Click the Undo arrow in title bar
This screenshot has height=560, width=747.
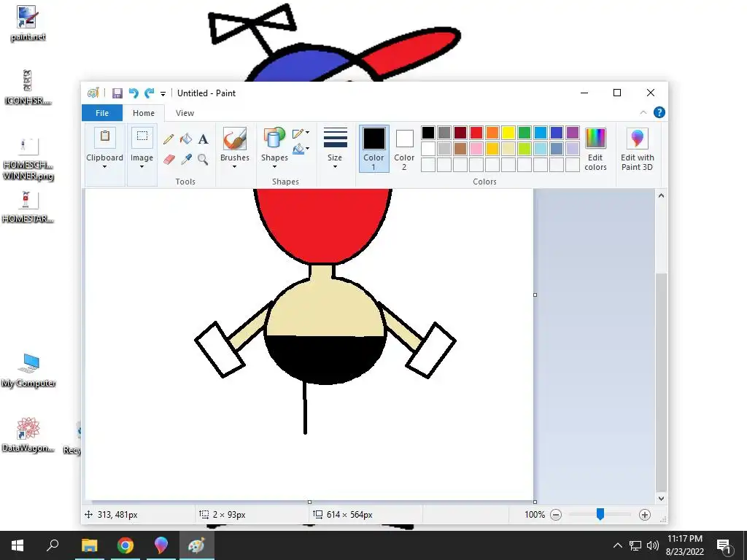click(133, 93)
